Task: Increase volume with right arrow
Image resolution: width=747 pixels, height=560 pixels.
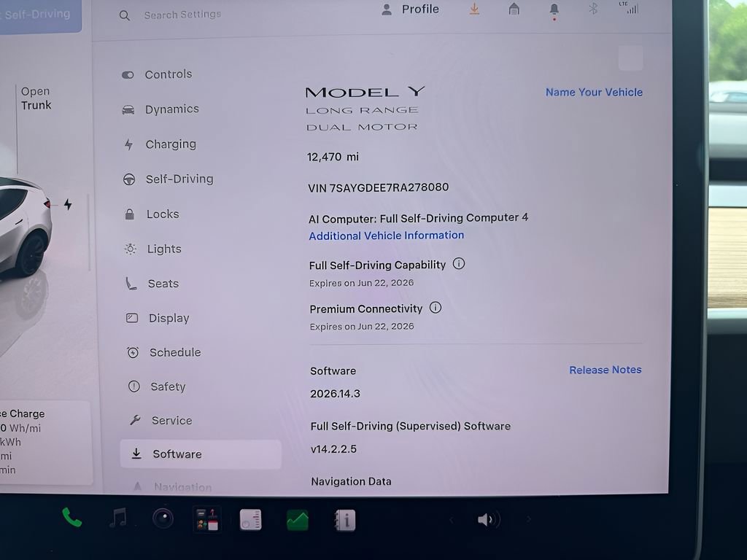Action: click(528, 519)
